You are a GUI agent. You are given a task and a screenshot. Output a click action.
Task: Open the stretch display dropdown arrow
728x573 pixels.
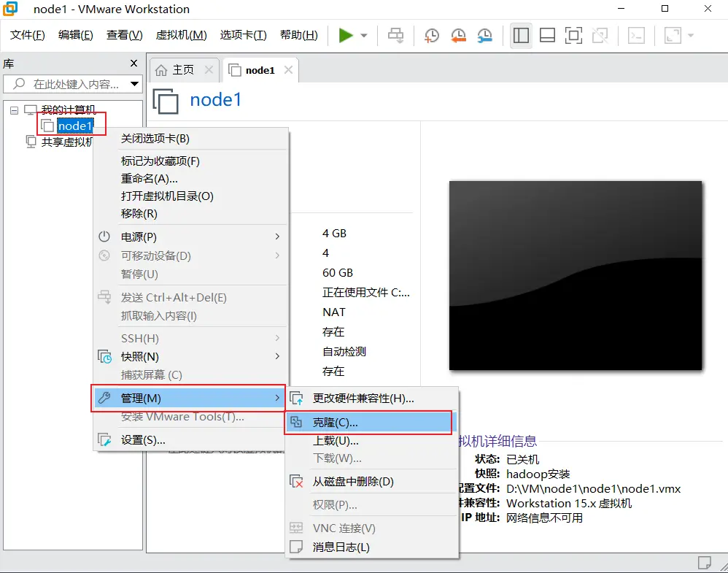point(690,35)
